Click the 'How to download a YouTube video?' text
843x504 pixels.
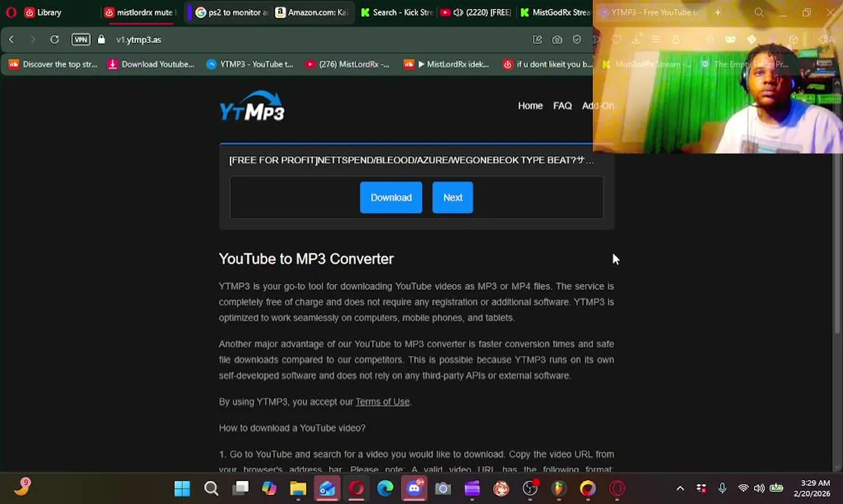click(292, 428)
